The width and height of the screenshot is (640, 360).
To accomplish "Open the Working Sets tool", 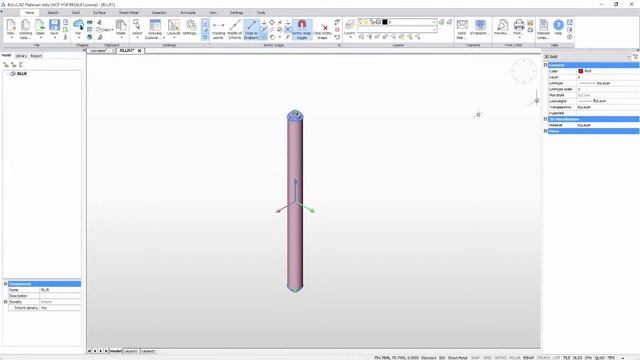I will [25, 29].
